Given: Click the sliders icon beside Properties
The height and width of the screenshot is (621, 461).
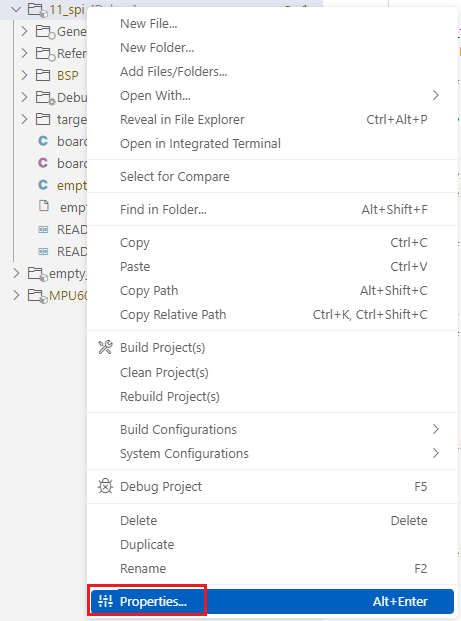Looking at the screenshot, I should pyautogui.click(x=105, y=601).
